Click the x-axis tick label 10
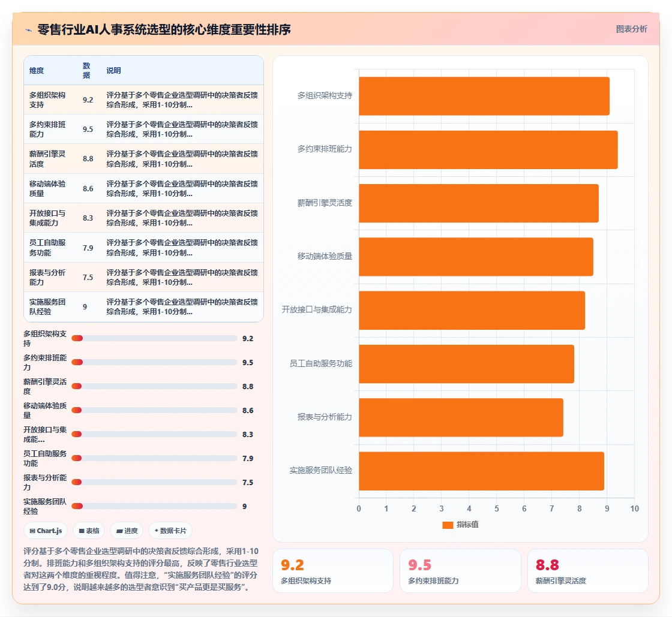 [634, 508]
